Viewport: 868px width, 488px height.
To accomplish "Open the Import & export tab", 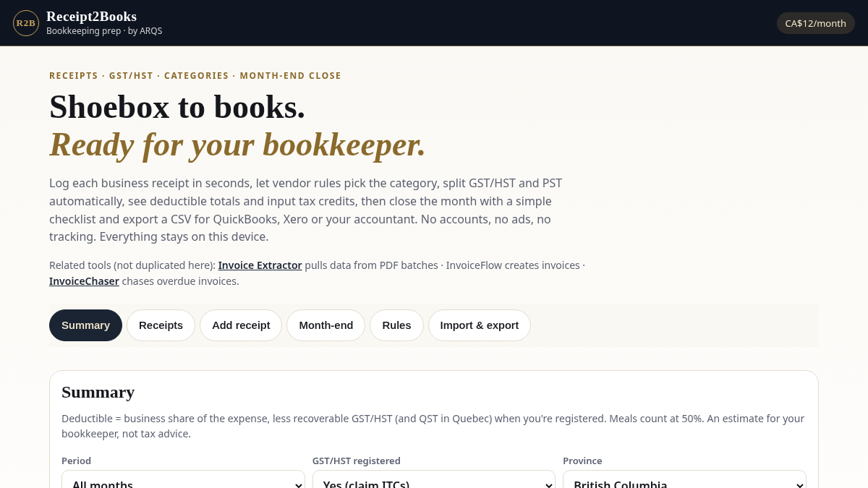I will [x=480, y=325].
